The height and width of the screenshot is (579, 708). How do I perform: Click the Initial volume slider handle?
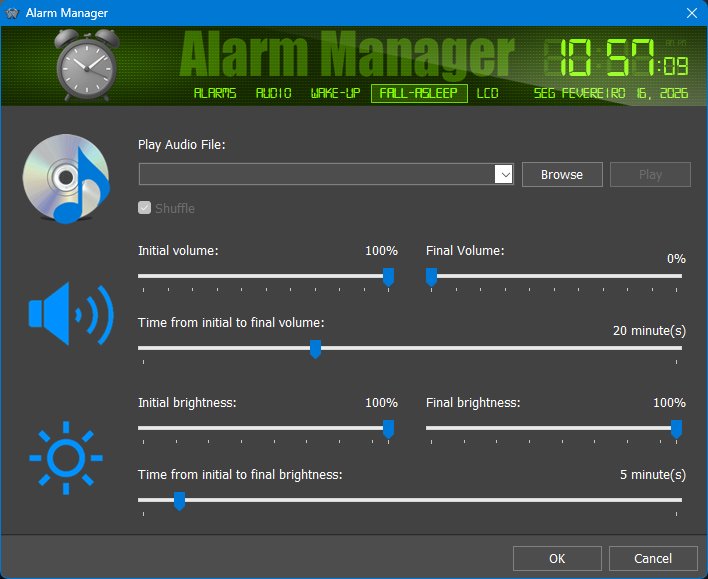click(388, 277)
